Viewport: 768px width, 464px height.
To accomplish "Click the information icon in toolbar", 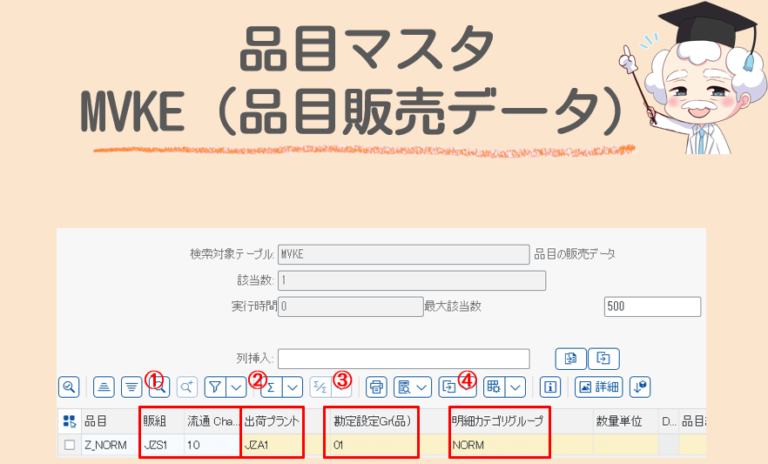I will pyautogui.click(x=549, y=386).
